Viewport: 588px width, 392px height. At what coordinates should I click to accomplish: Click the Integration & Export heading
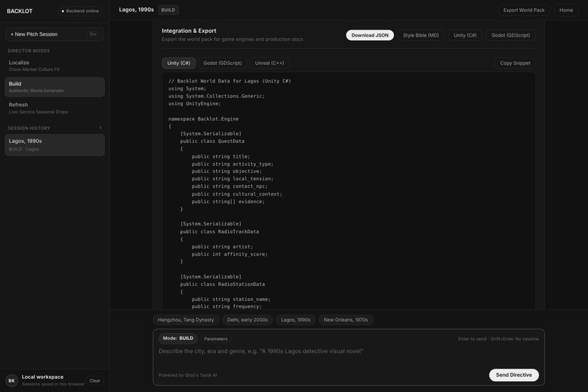coord(189,31)
